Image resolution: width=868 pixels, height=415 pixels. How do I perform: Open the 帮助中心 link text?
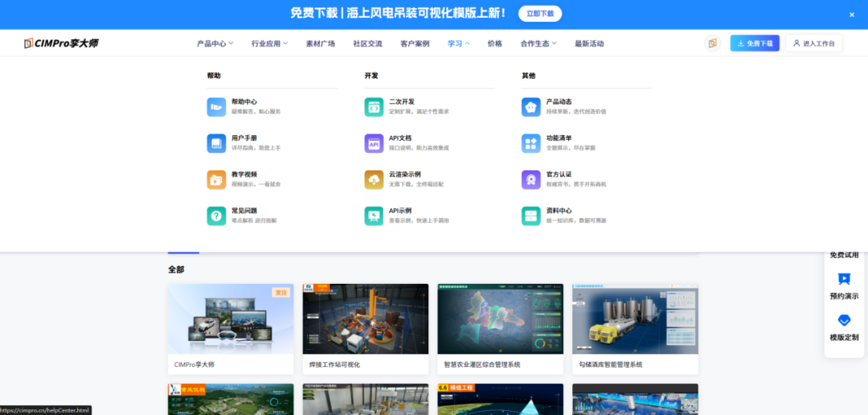pos(244,102)
